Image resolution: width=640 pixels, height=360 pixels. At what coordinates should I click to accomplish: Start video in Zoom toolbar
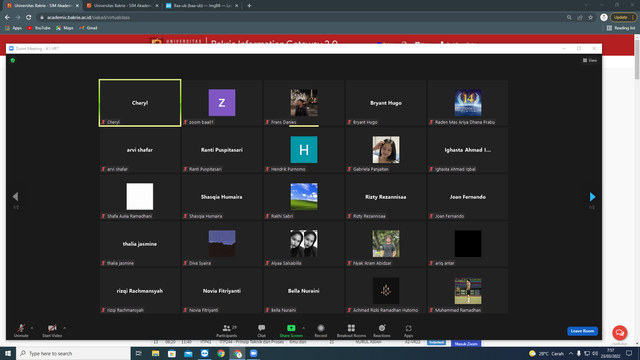pos(52,331)
